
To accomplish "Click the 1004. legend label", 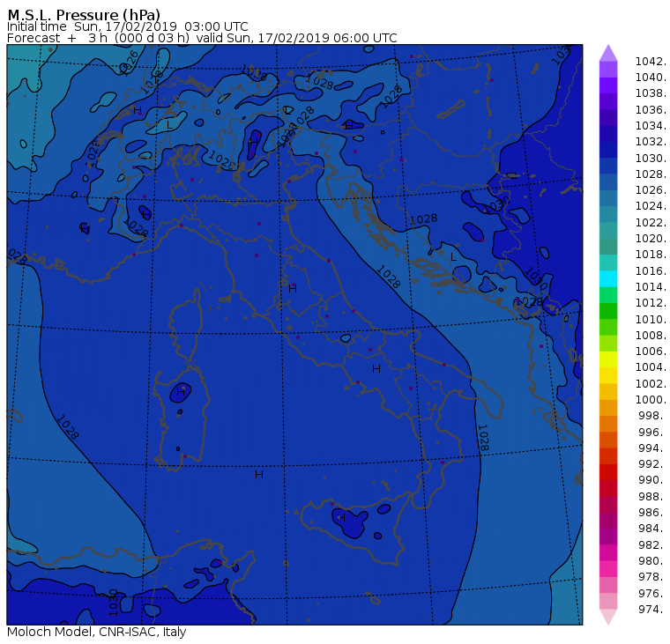I will point(651,367).
